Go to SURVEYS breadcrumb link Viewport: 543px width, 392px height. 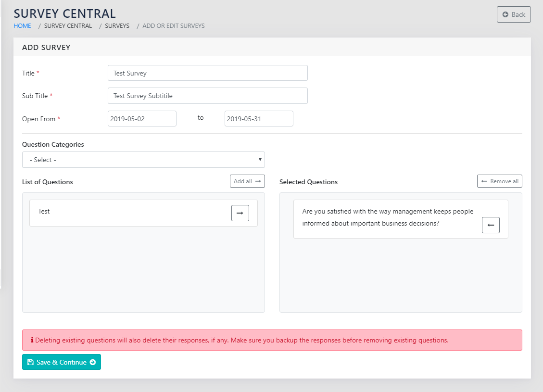[117, 26]
